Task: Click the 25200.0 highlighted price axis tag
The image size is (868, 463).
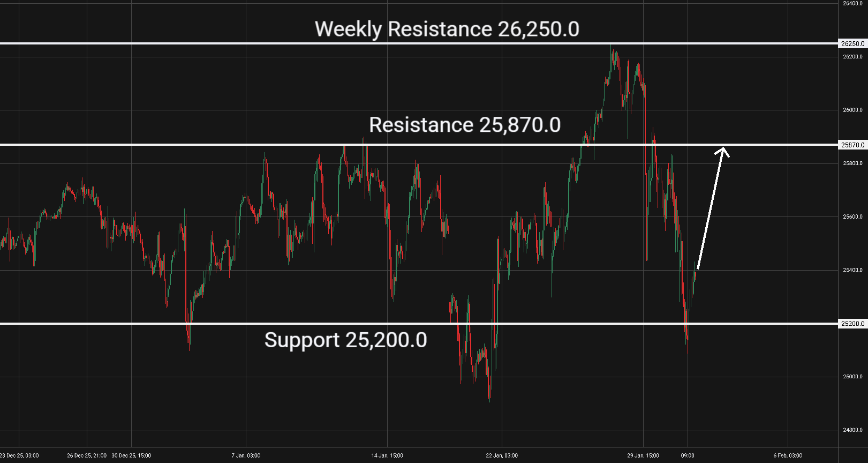Action: pyautogui.click(x=852, y=324)
